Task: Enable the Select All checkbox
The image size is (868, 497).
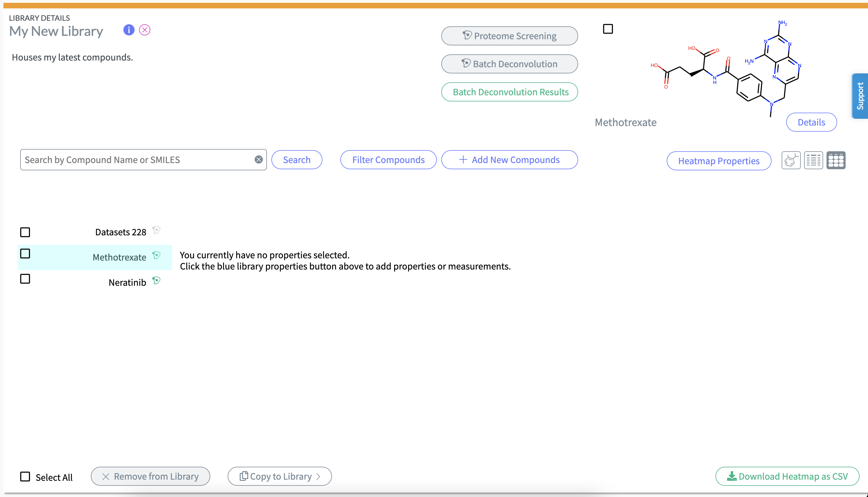Action: (x=25, y=477)
